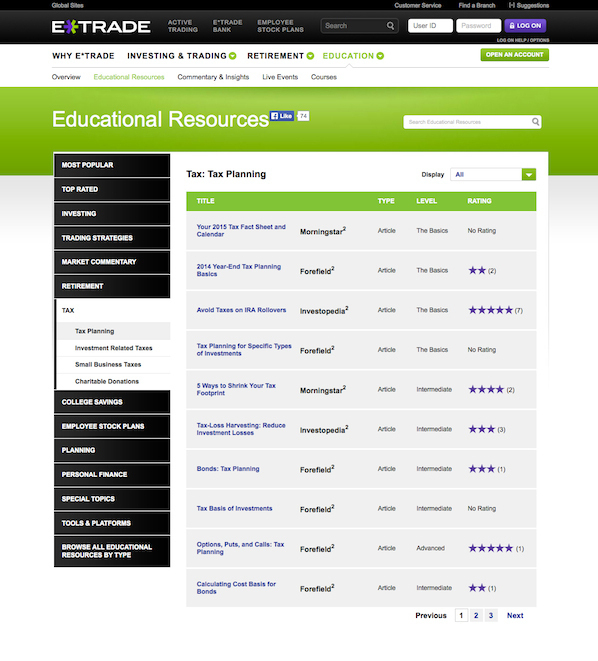Click Customer Service link

(418, 5)
